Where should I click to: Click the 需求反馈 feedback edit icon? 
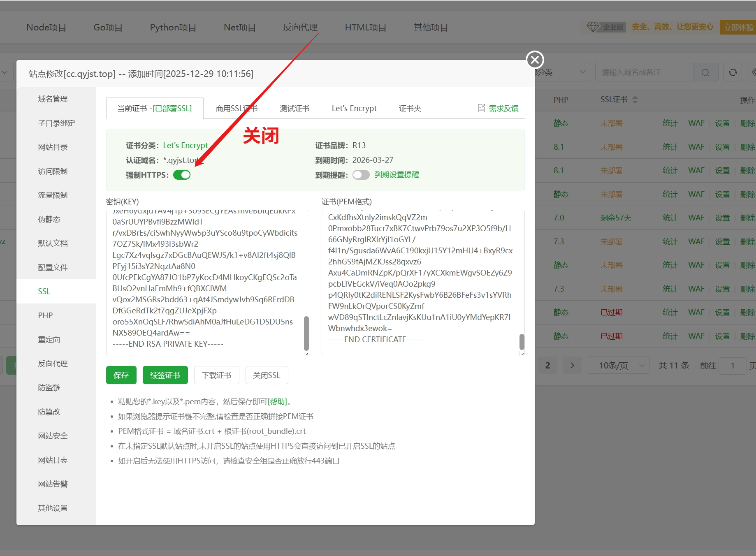(x=481, y=108)
